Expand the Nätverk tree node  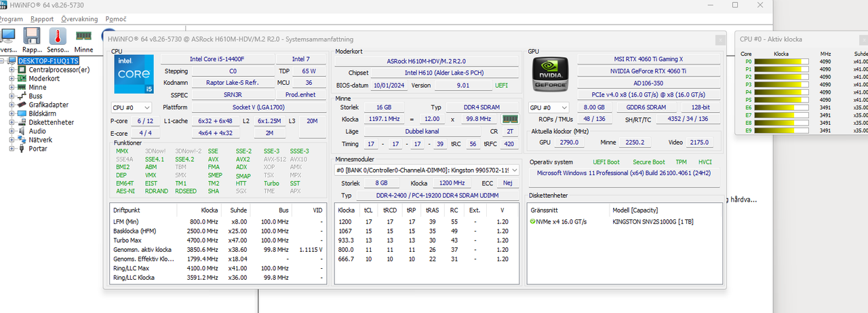coord(12,140)
